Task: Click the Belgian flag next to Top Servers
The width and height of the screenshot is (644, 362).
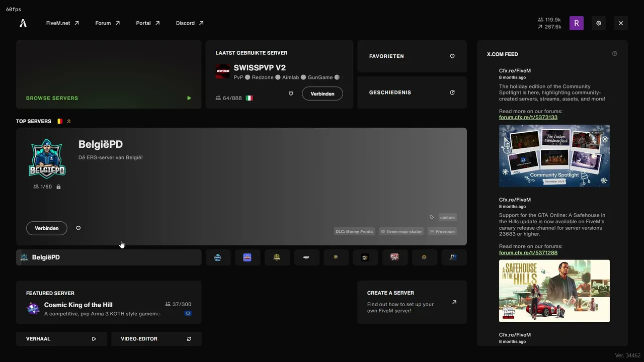Action: coord(59,121)
